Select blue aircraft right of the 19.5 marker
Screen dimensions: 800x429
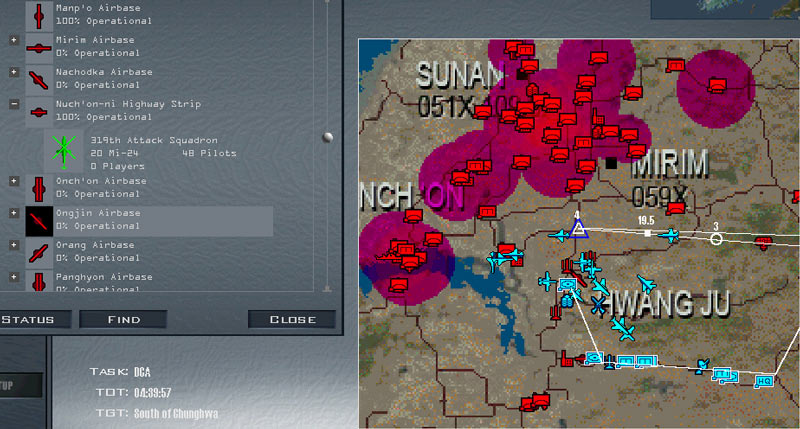[x=668, y=235]
